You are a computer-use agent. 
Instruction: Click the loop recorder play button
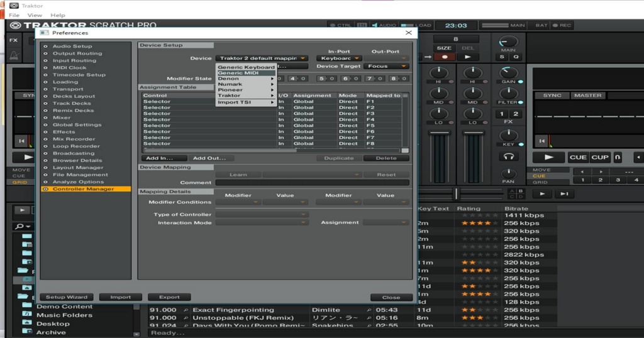point(468,57)
